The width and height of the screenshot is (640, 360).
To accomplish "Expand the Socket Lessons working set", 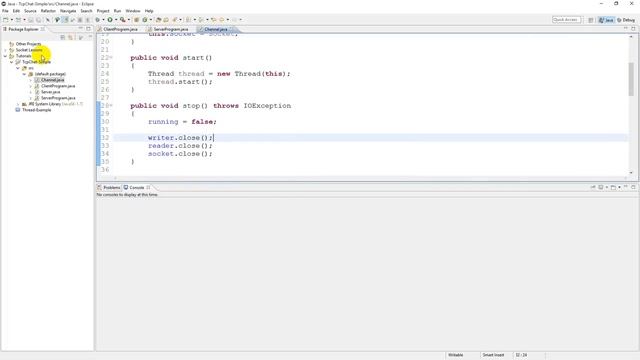I will pos(5,50).
